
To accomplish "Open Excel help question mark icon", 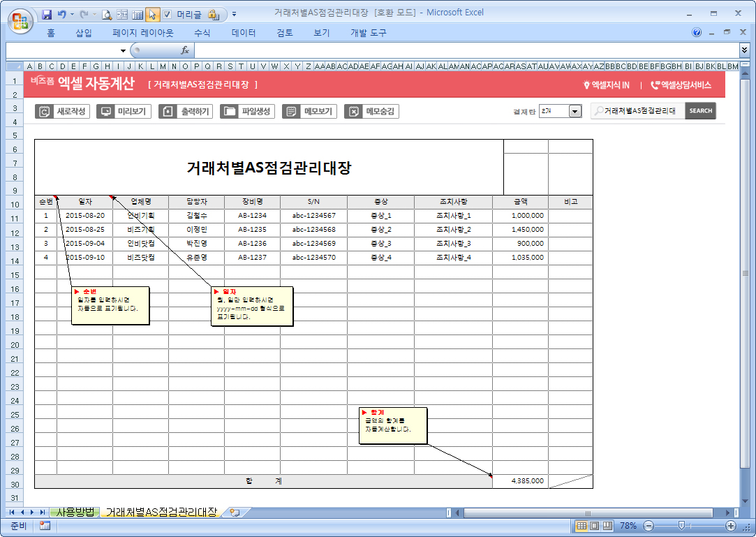I will (x=696, y=32).
